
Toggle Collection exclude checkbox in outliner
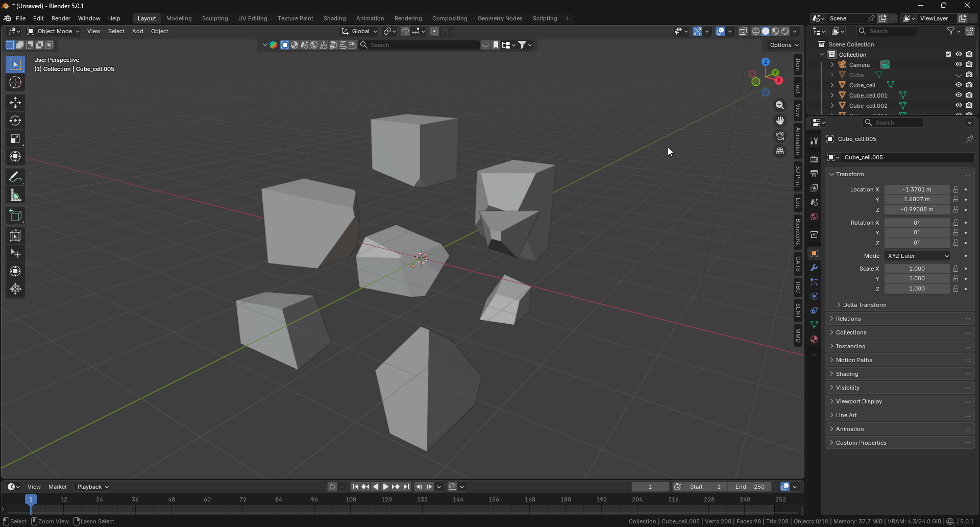948,55
